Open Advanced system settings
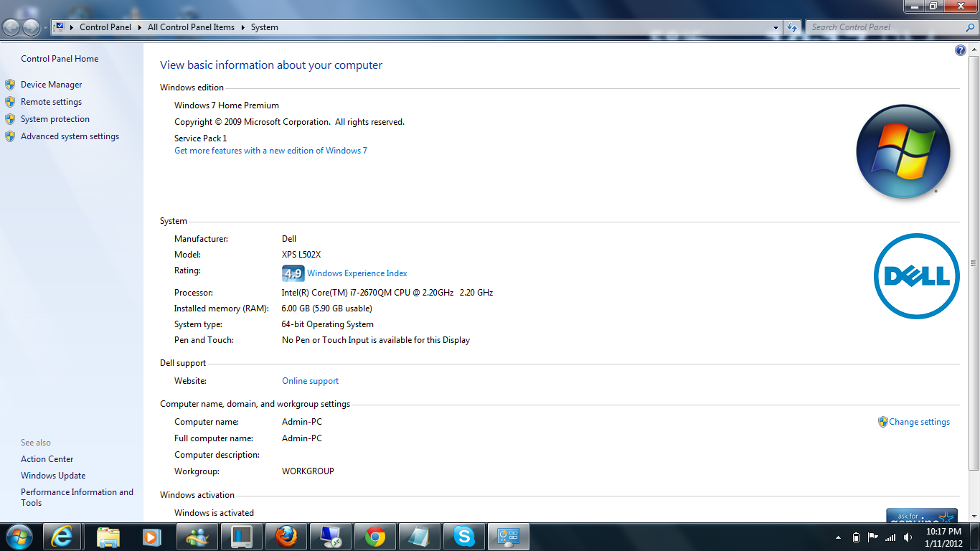Screen dimensions: 980x551 tap(70, 136)
